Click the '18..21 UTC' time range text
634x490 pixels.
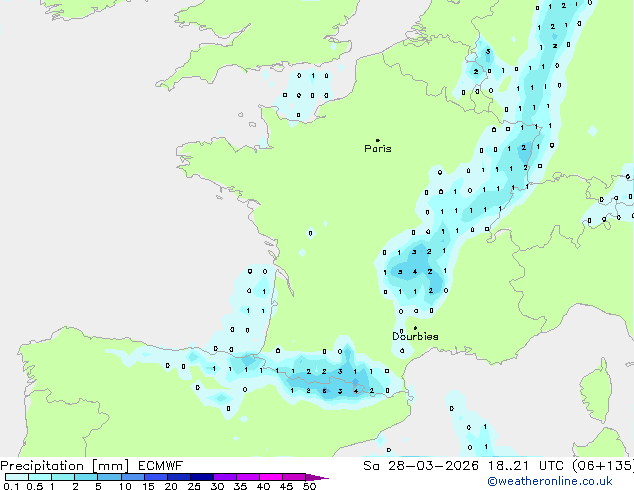click(x=526, y=466)
